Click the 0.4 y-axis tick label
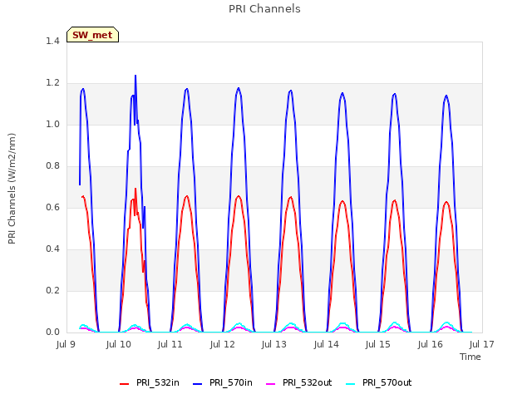This screenshot has width=532, height=399. click(52, 249)
